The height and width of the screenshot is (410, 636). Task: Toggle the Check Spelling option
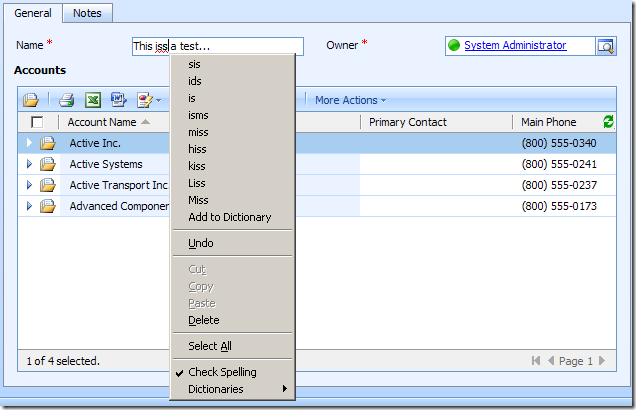click(233, 372)
